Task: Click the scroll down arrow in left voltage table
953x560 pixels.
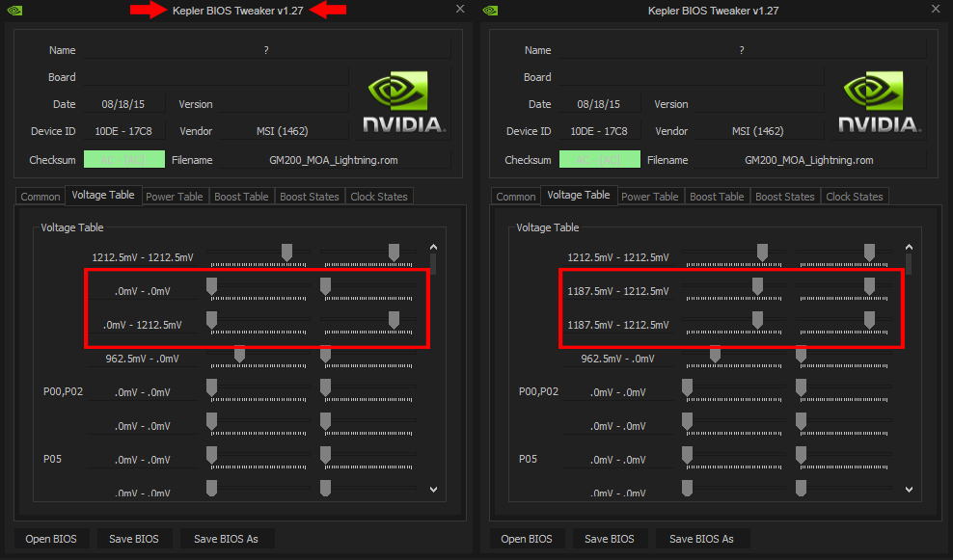Action: coord(433,489)
